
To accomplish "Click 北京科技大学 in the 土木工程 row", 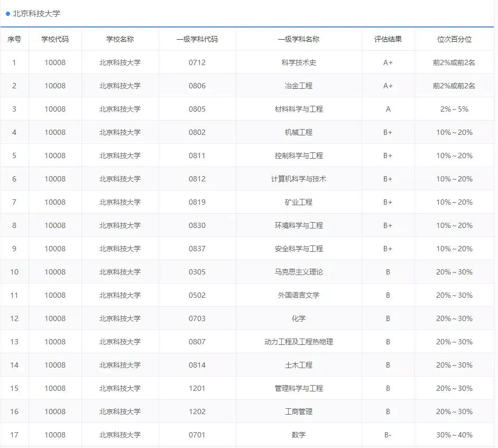I will pos(120,365).
